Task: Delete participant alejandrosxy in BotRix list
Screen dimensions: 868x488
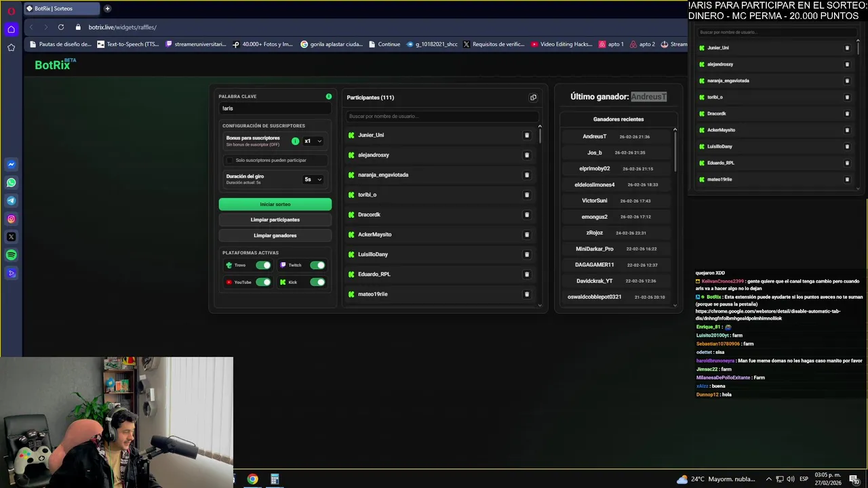Action: (527, 155)
